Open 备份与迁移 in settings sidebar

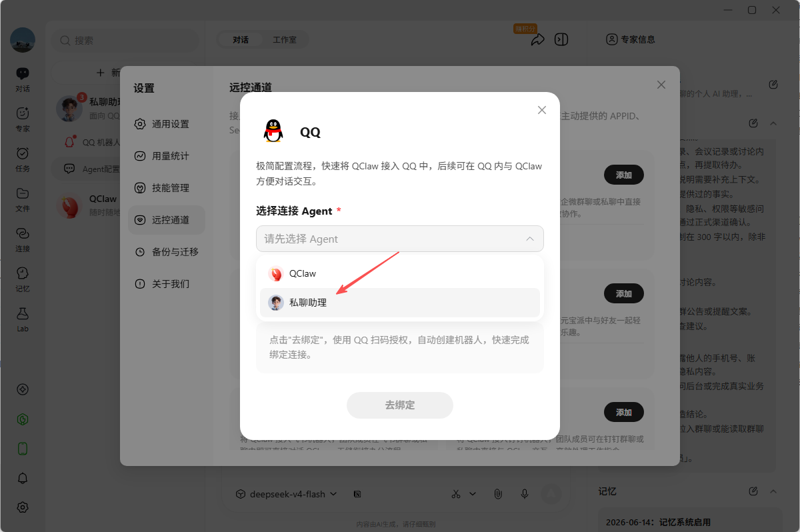(167, 252)
